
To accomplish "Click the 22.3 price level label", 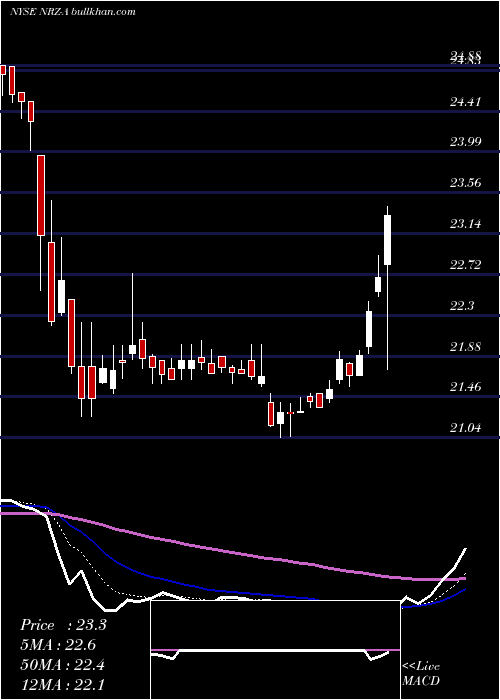I will 462,306.
